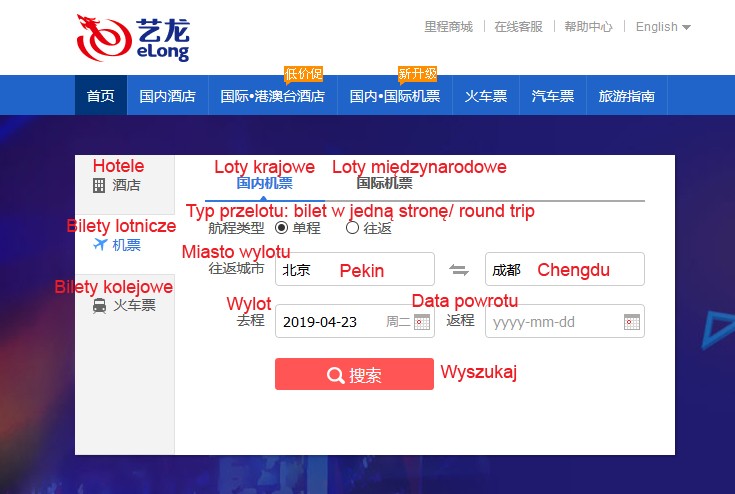Click the 新升级 upgrade badge

click(418, 74)
